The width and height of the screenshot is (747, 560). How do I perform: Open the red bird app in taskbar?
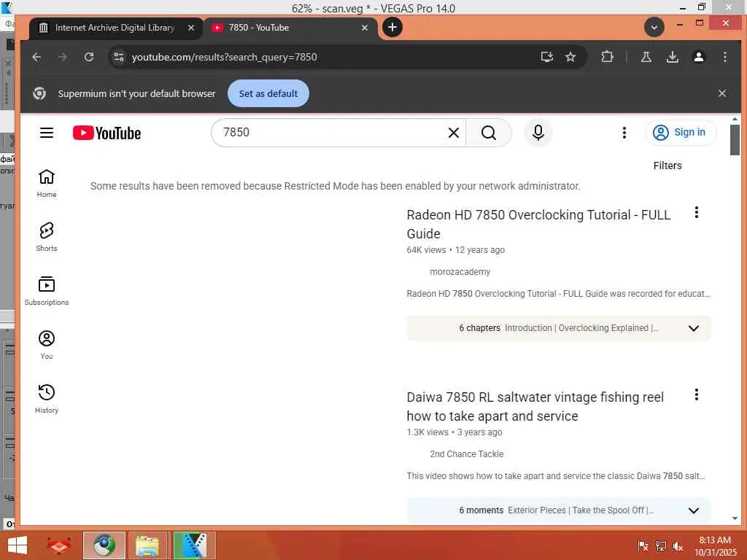[59, 545]
